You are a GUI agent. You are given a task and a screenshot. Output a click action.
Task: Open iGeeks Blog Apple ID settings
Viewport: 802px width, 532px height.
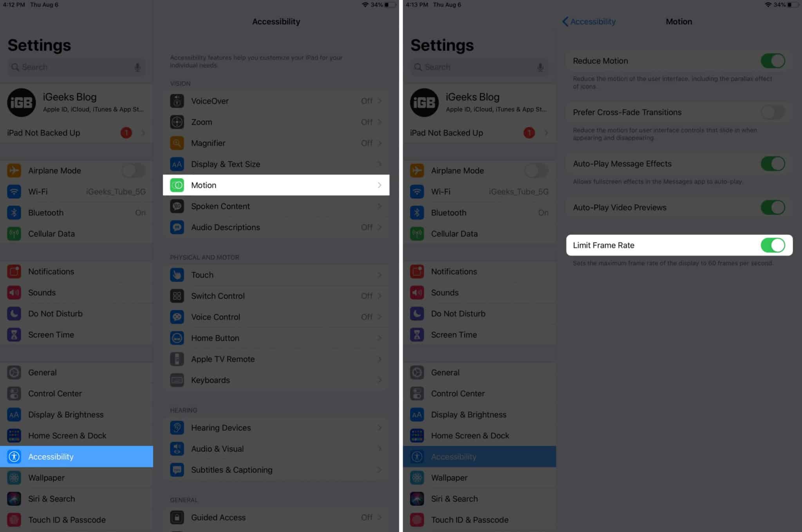coord(78,101)
